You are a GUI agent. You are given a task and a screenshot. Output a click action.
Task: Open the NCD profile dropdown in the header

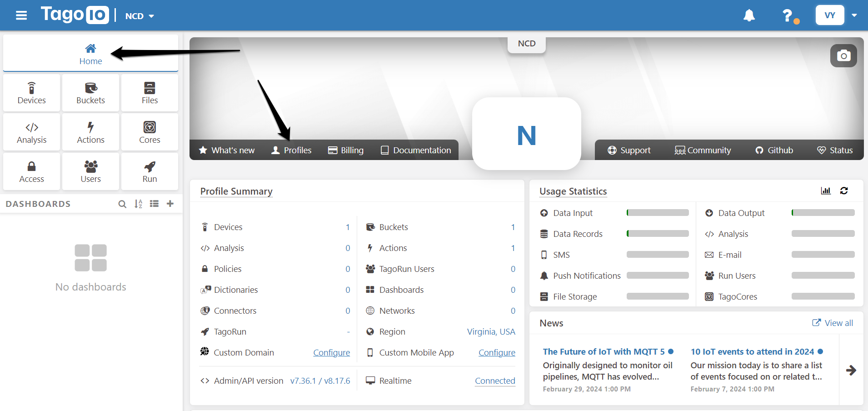click(x=139, y=15)
